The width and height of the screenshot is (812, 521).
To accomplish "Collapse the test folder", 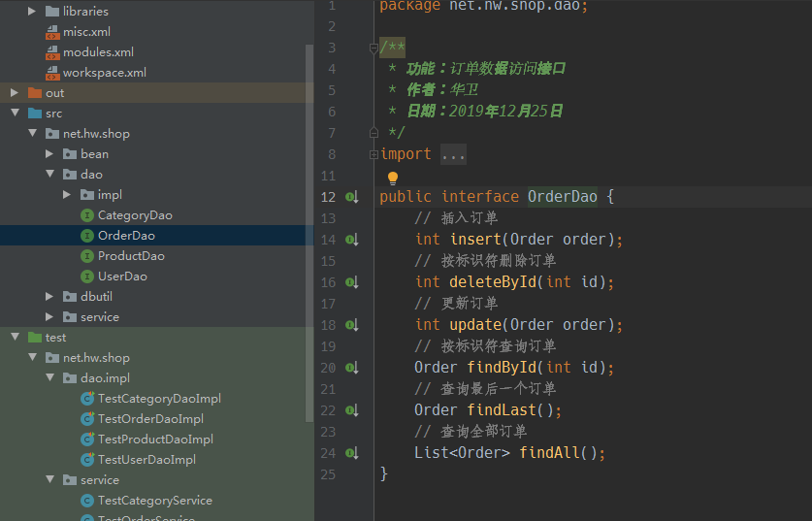I will click(x=15, y=337).
